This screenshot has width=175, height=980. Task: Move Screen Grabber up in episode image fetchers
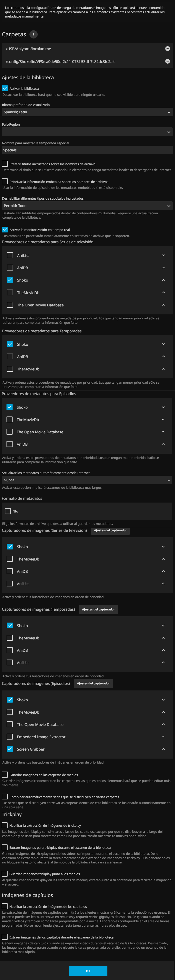164,749
